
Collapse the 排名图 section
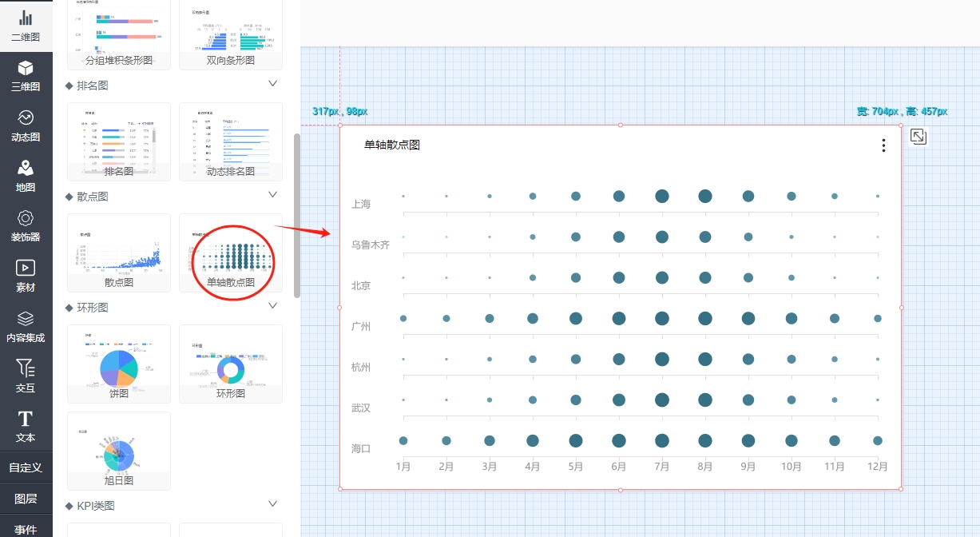pos(273,84)
